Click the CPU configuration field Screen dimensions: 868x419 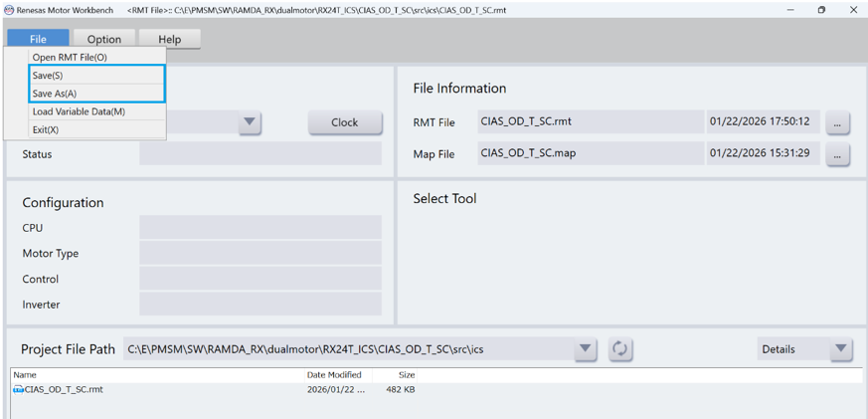[x=260, y=227]
